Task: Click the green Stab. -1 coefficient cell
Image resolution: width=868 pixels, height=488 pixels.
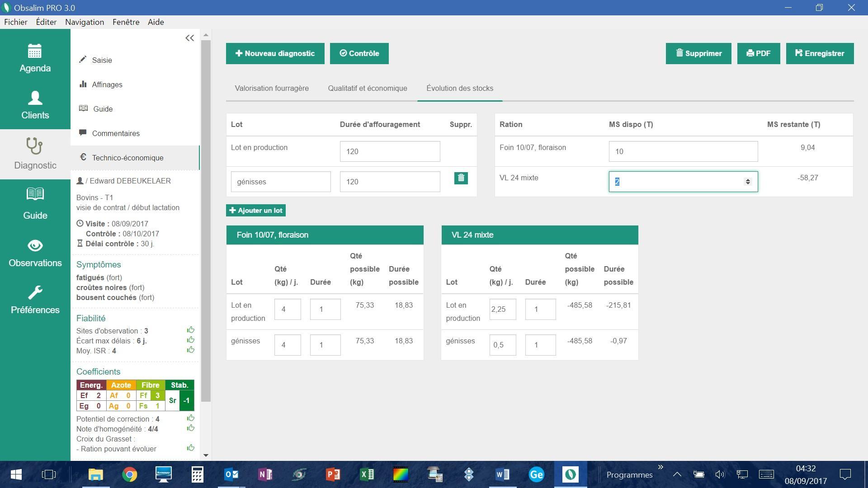Action: 186,400
